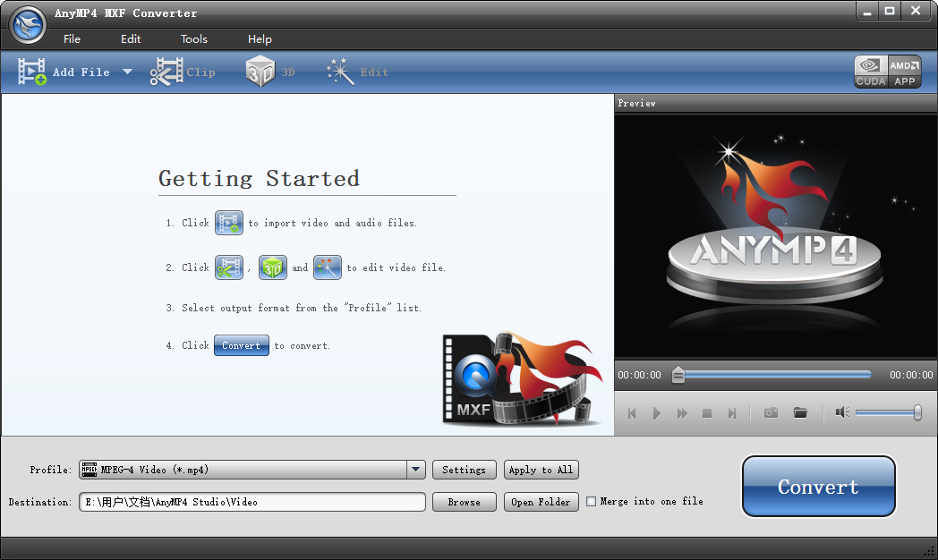Click the MXF film reel graphic

tap(522, 378)
